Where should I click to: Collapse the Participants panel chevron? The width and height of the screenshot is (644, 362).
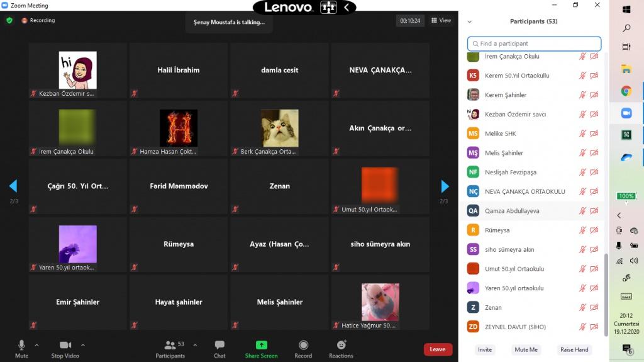(x=469, y=21)
